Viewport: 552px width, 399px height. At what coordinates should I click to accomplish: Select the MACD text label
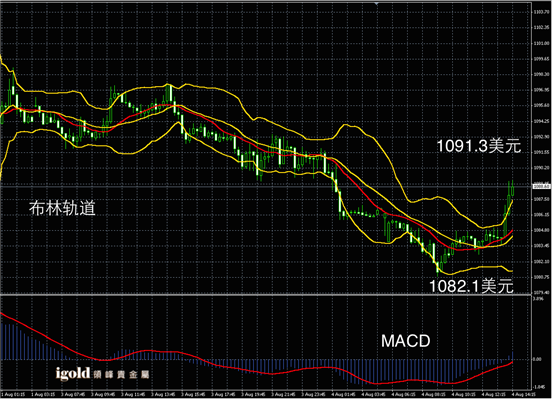click(406, 341)
